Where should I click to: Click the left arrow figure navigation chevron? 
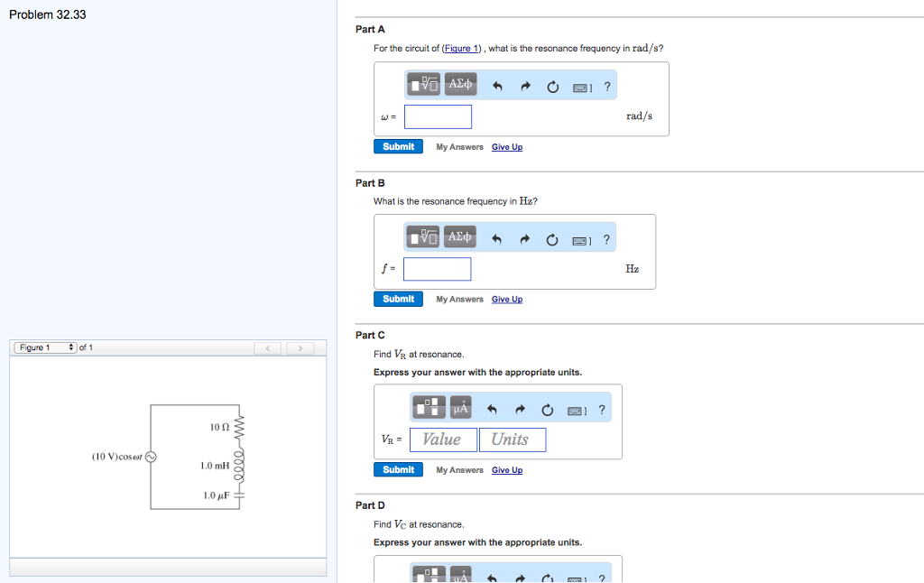(x=267, y=347)
